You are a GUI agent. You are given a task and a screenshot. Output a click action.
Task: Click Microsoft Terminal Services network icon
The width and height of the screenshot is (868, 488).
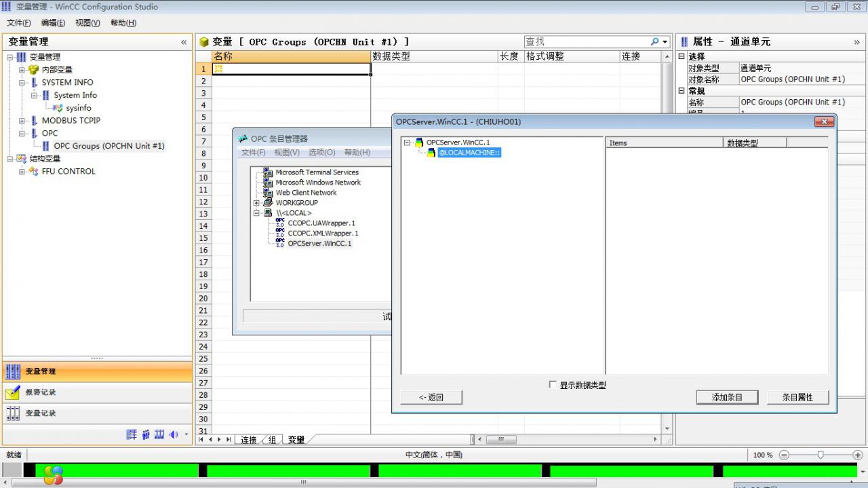click(268, 172)
